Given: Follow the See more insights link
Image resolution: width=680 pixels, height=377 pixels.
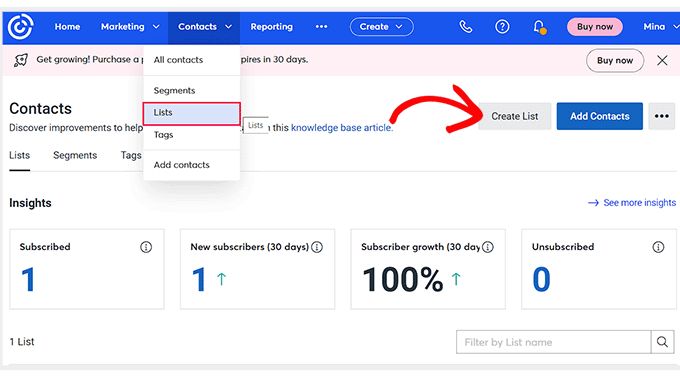Looking at the screenshot, I should 632,203.
